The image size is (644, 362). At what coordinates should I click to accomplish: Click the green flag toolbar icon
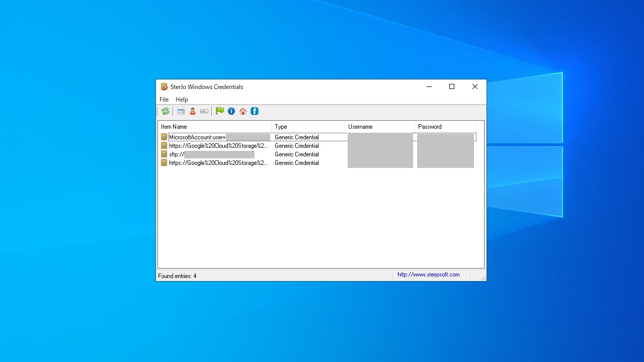pyautogui.click(x=220, y=111)
